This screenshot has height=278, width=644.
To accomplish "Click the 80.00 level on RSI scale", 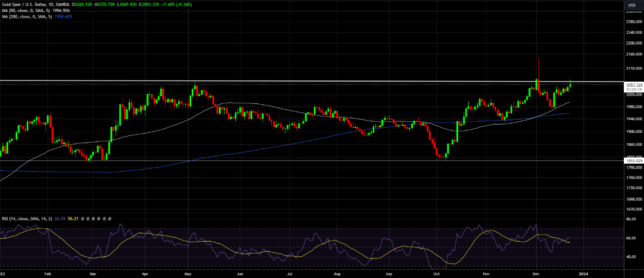I will [631, 219].
